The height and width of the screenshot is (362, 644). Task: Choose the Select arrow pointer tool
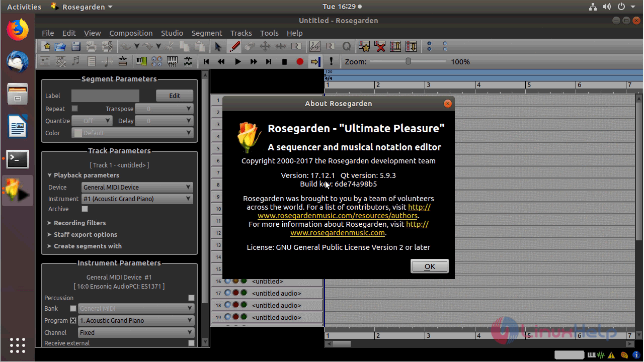(218, 46)
